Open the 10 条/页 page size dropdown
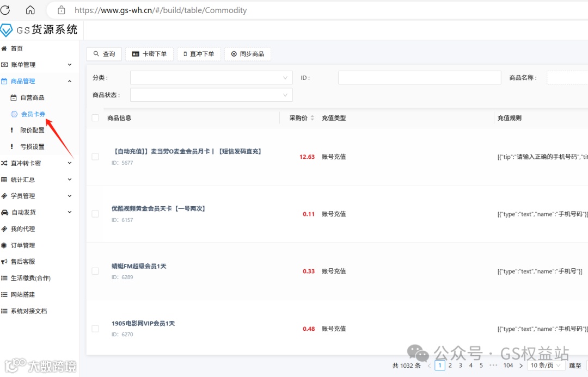588x377 pixels. point(546,366)
